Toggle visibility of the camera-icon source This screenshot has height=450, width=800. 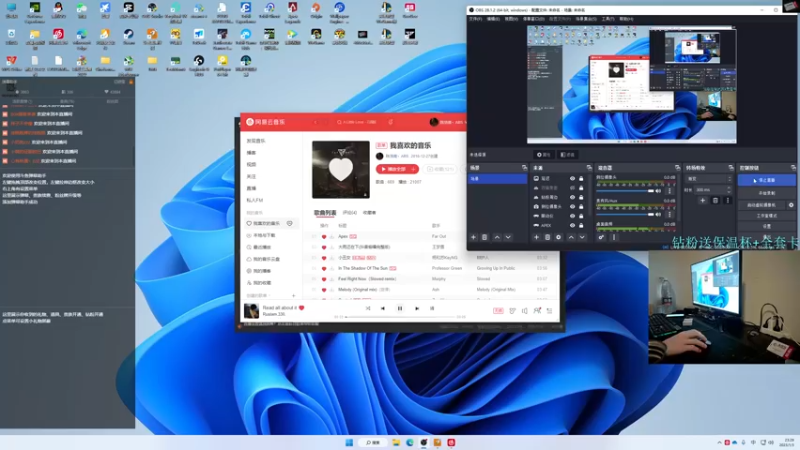(x=572, y=207)
